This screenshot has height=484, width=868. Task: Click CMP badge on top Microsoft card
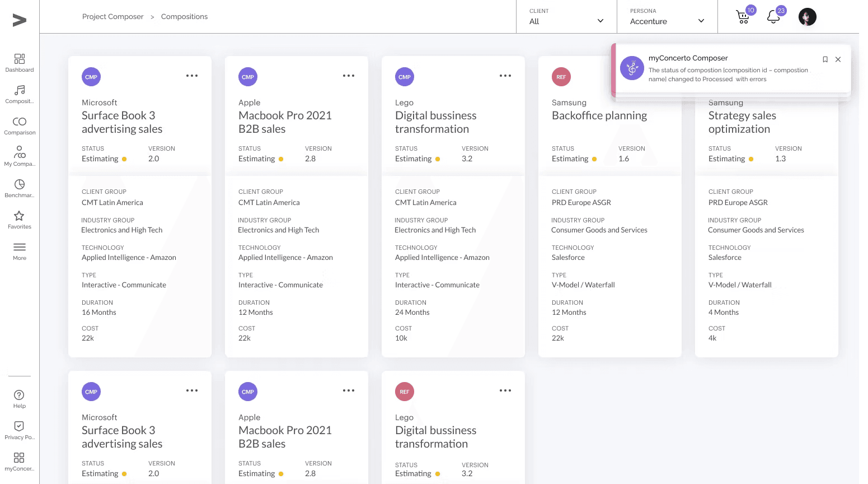point(91,77)
